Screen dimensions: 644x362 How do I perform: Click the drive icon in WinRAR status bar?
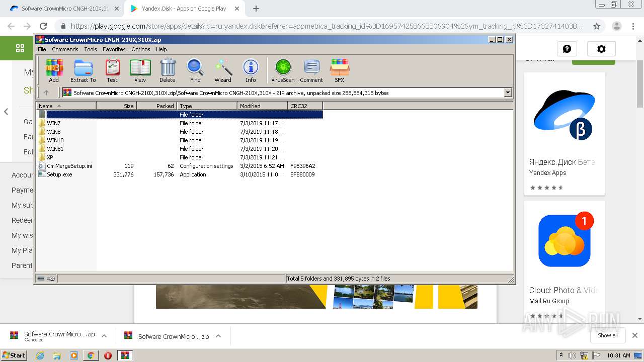click(41, 279)
